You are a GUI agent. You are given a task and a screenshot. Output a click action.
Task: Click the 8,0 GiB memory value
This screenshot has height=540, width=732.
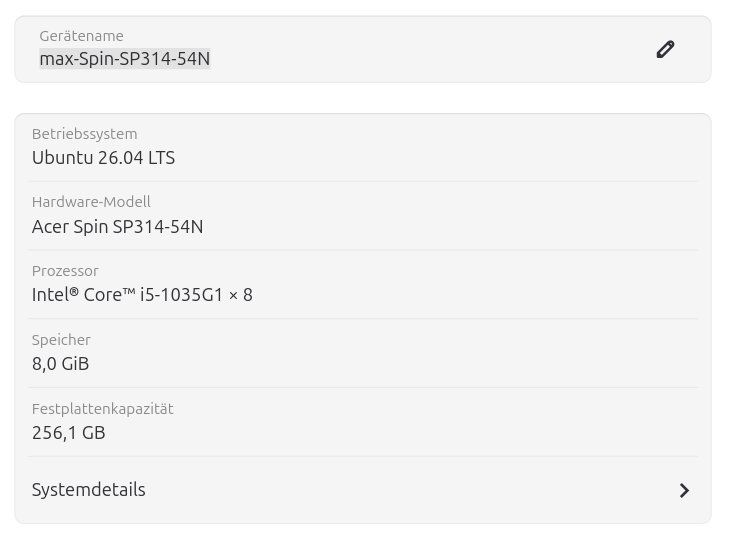pyautogui.click(x=61, y=364)
